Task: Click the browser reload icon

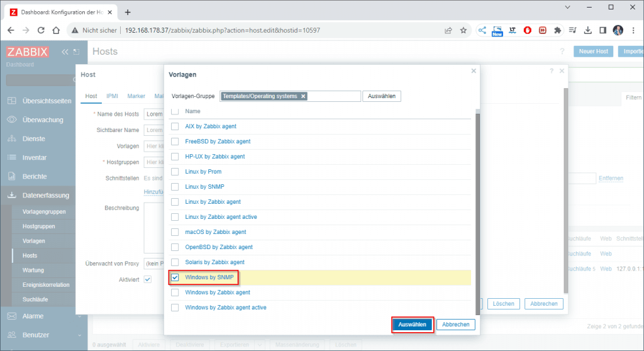Action: pyautogui.click(x=42, y=30)
